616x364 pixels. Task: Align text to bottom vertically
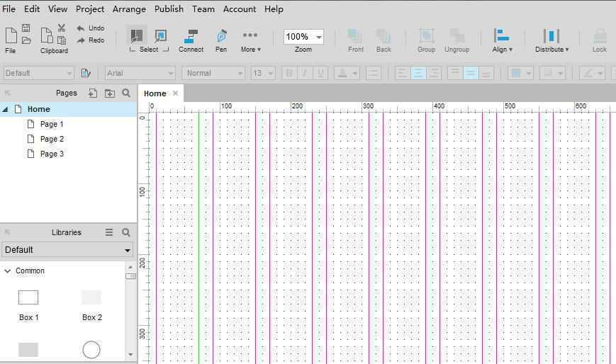[x=486, y=73]
